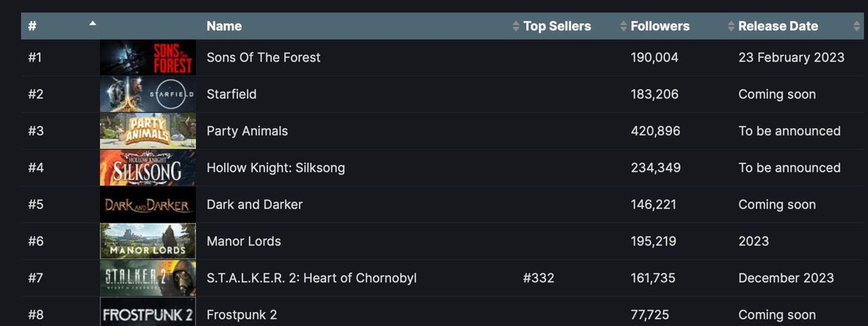
Task: Open Hollow Knight Silksong thumbnail
Action: 148,168
